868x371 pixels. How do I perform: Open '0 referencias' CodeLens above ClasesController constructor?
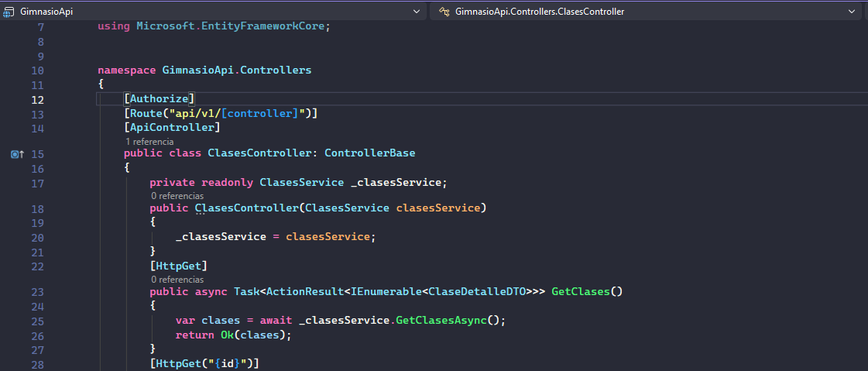[x=177, y=196]
